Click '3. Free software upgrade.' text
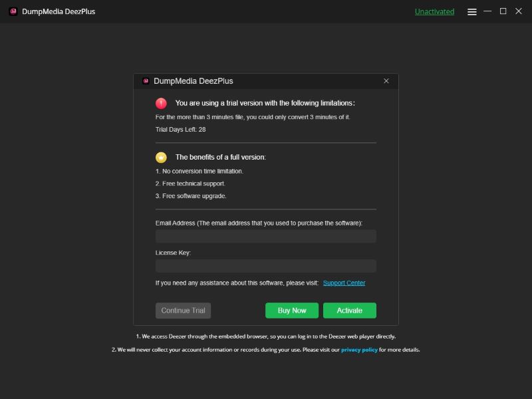Screen dimensions: 532x399 (x=191, y=196)
